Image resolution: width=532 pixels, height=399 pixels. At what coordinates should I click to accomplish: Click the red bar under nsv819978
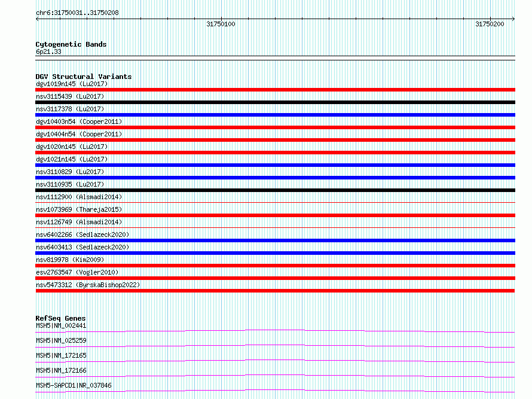click(275, 266)
